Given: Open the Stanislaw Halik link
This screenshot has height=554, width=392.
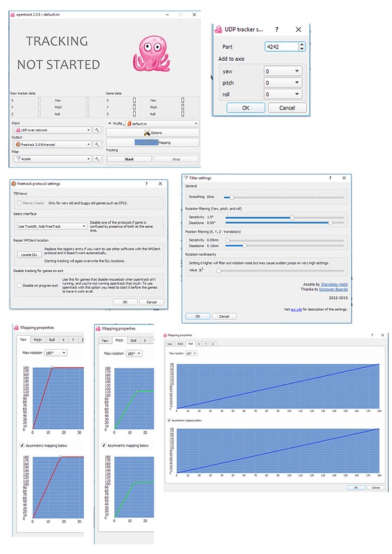Looking at the screenshot, I should tap(334, 285).
